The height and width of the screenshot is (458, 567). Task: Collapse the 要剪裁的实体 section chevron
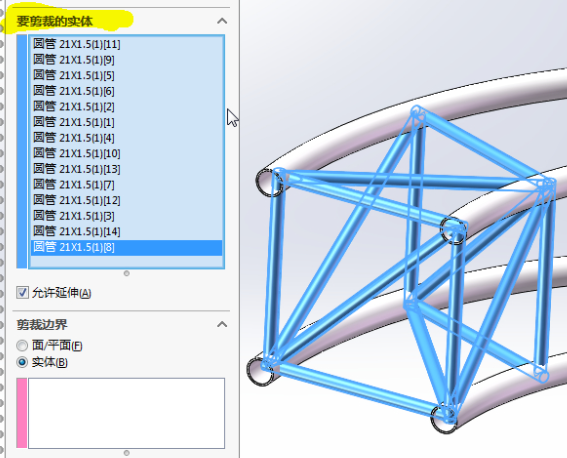point(222,21)
